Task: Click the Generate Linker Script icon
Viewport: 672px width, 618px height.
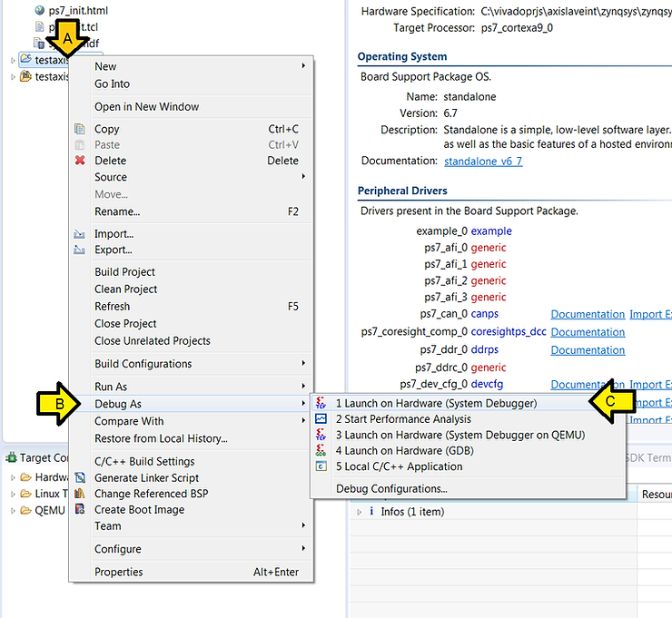Action: click(x=80, y=477)
